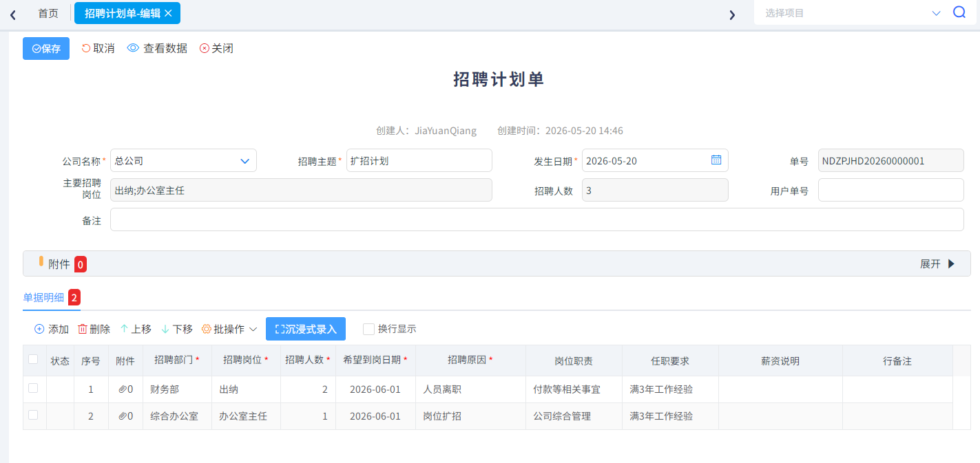The image size is (980, 463).
Task: Click the 付款等相关事宜 cell
Action: tap(574, 389)
